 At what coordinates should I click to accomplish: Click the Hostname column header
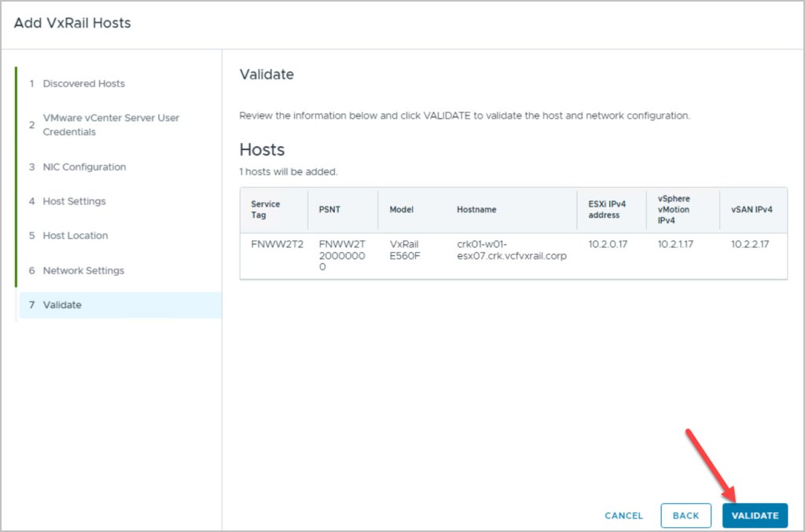coord(476,210)
